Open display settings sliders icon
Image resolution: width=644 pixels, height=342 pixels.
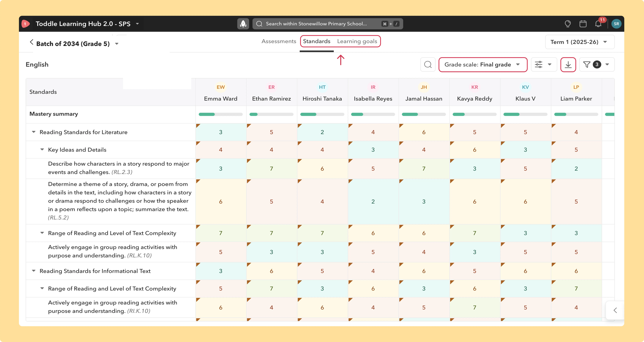(x=544, y=64)
